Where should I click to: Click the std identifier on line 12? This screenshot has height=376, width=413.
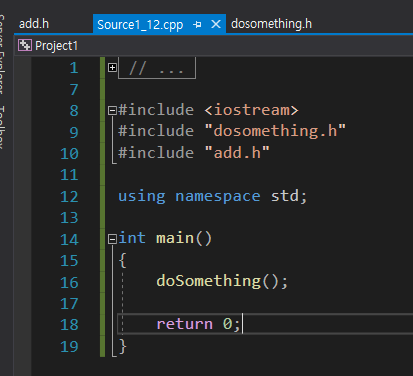[x=285, y=196]
